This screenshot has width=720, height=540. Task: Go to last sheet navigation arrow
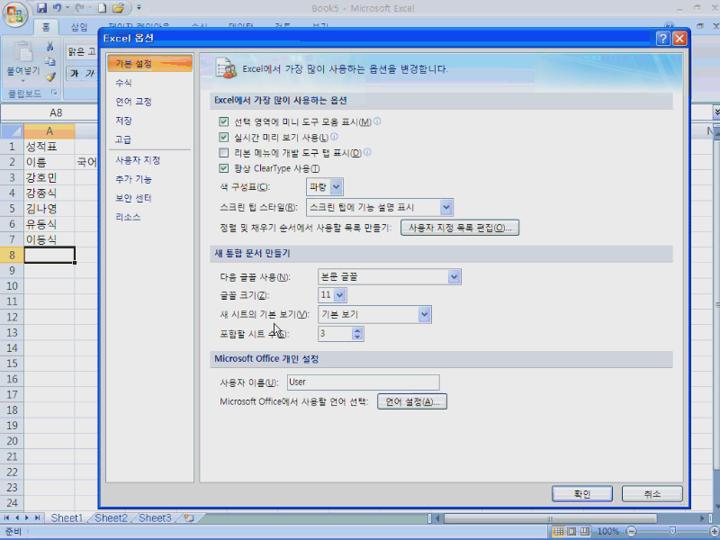pyautogui.click(x=37, y=518)
